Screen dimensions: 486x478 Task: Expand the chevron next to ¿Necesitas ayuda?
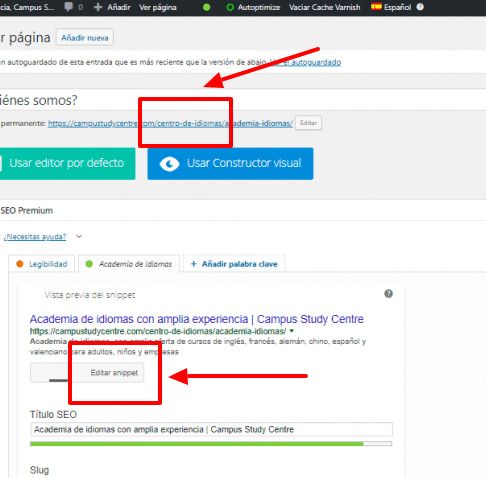point(79,236)
